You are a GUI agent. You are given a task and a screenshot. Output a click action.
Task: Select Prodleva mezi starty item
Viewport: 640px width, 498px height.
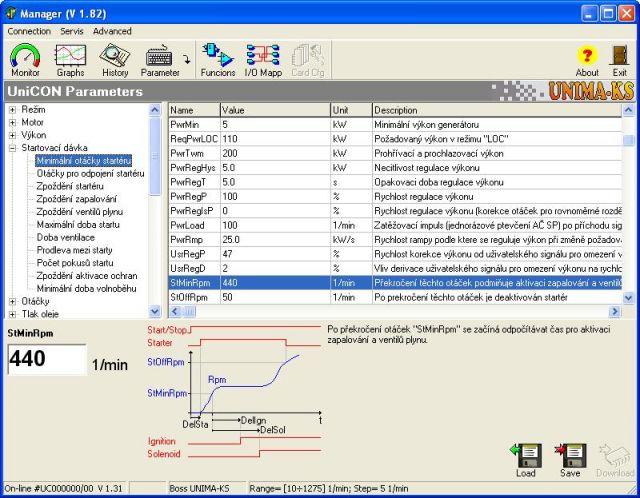[x=74, y=250]
